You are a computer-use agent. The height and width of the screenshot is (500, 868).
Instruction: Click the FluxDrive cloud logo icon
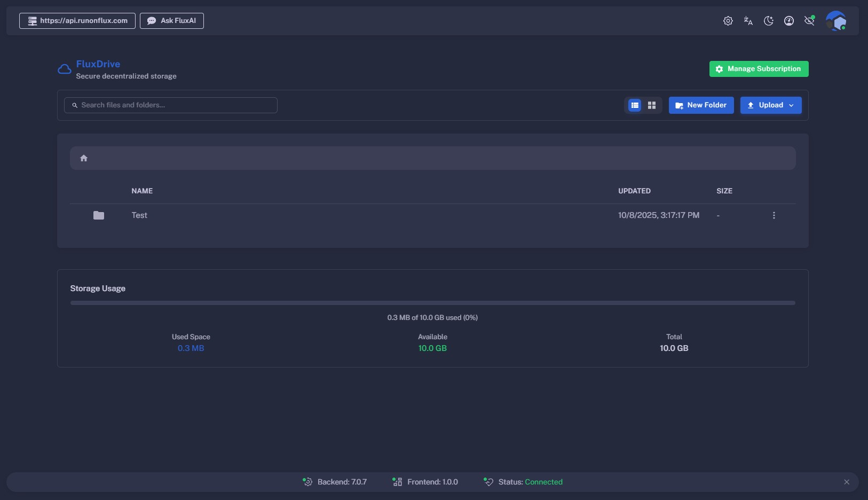pos(65,69)
